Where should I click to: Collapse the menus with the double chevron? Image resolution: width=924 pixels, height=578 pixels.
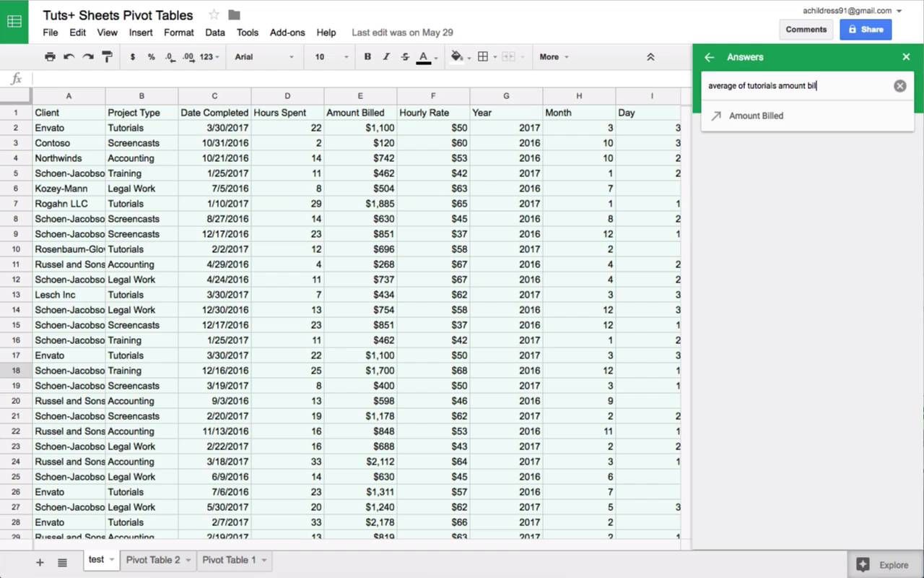650,56
